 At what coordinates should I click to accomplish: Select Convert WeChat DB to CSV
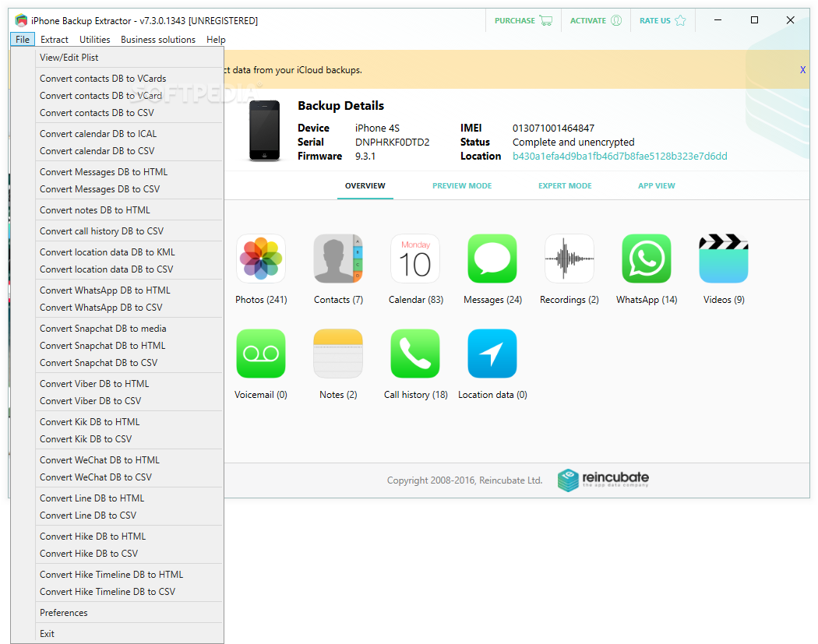click(x=129, y=477)
